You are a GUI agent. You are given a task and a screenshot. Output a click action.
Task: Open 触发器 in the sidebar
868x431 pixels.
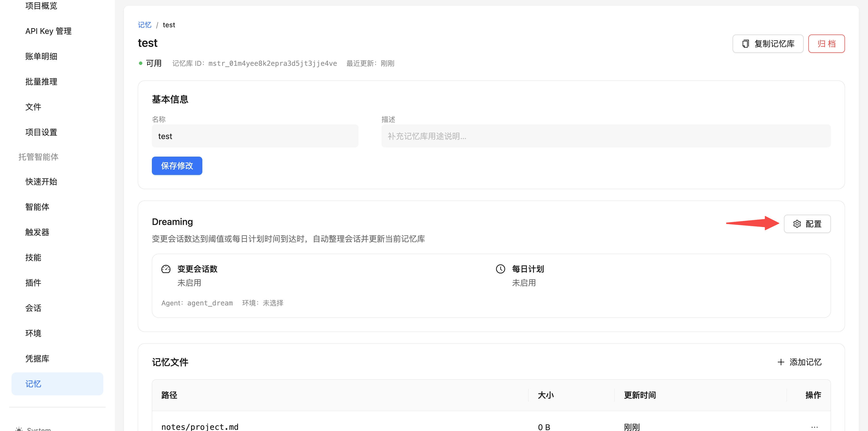pos(37,232)
